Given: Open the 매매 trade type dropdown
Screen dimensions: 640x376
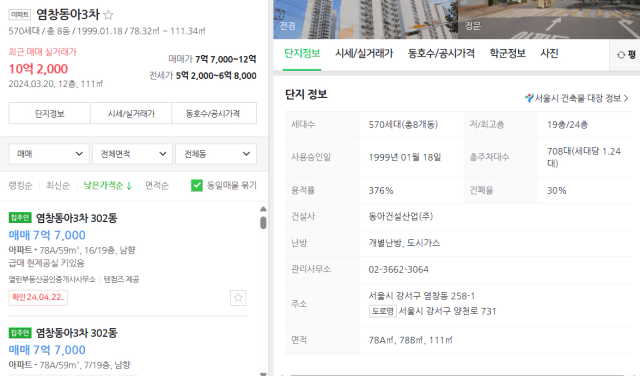Looking at the screenshot, I should [x=49, y=154].
